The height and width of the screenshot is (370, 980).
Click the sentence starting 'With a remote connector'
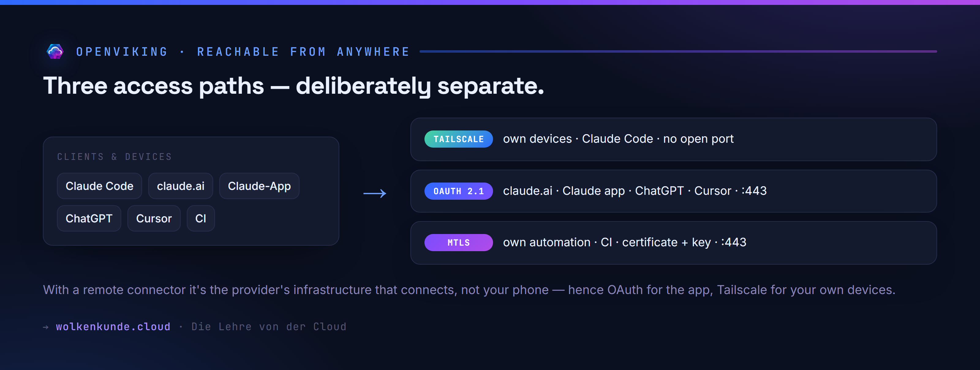(469, 290)
